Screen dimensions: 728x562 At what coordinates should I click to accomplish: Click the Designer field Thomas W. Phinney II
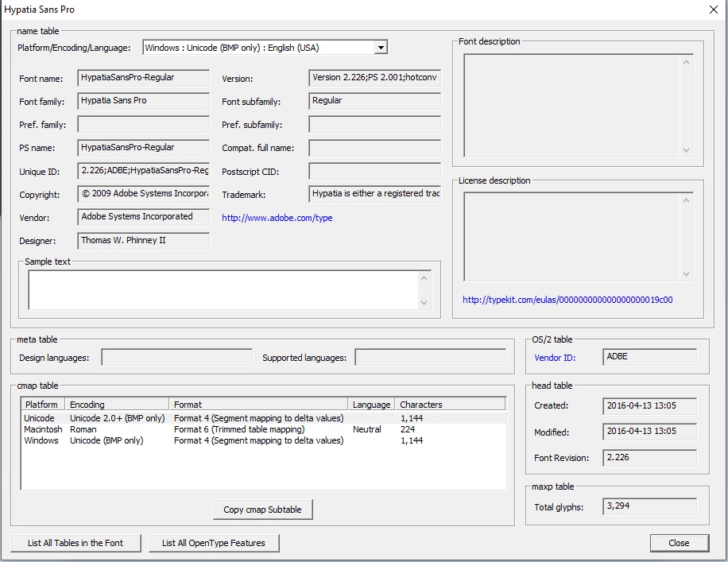(x=144, y=241)
